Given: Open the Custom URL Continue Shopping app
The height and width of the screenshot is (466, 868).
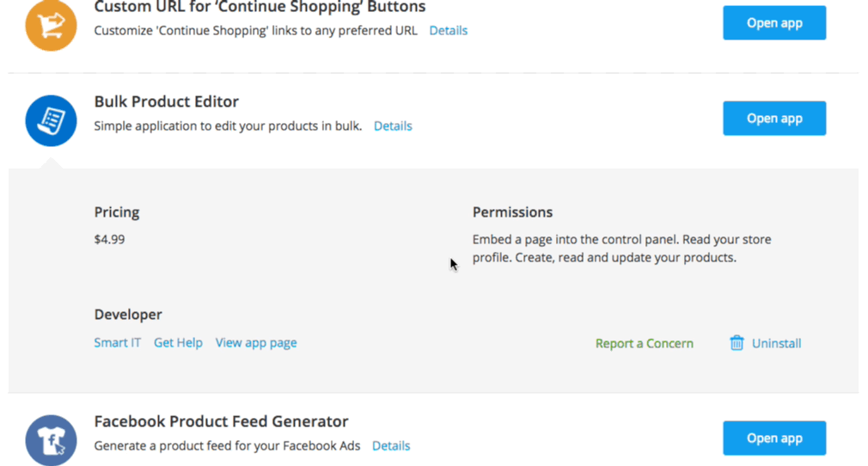Looking at the screenshot, I should pyautogui.click(x=773, y=22).
